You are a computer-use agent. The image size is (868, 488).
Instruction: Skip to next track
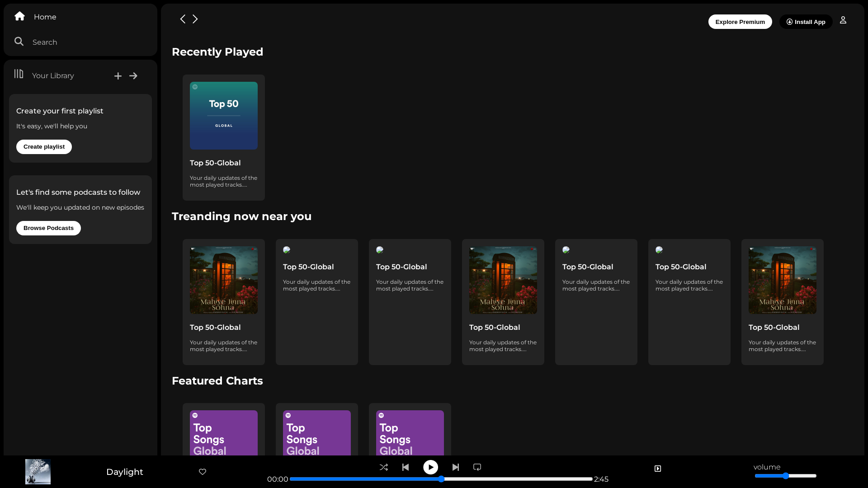[x=456, y=467]
